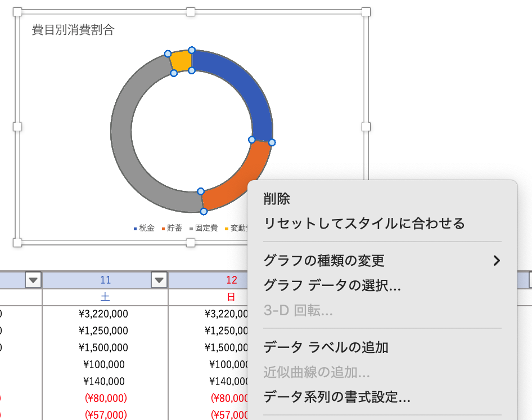Click the chart's top-center resize handle

[191, 12]
